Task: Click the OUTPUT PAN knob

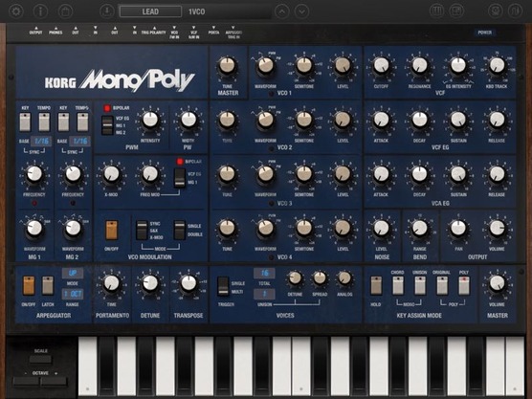Action: tap(458, 229)
